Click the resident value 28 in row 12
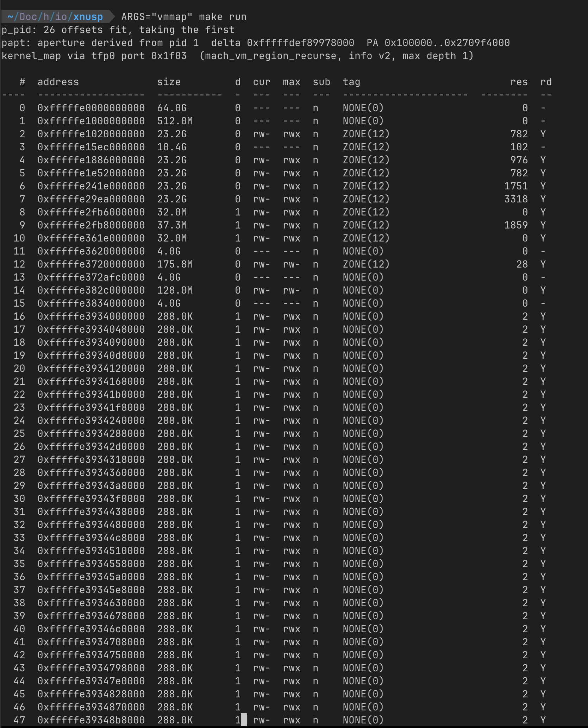 click(522, 264)
